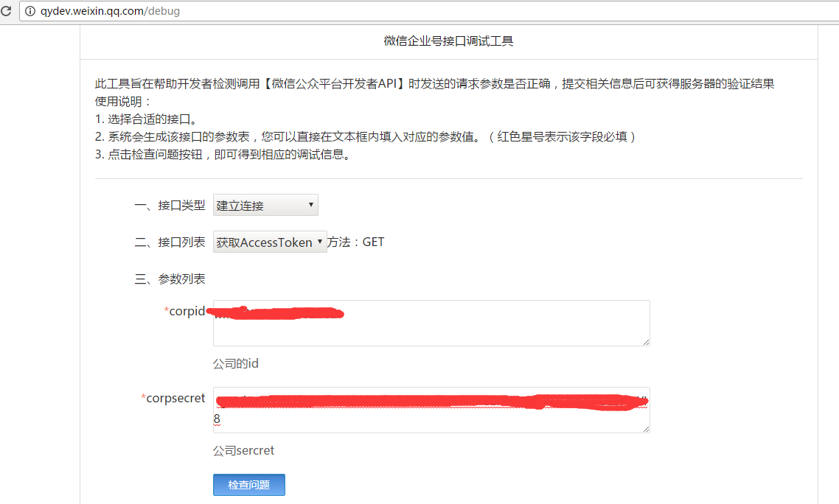This screenshot has height=504, width=839.
Task: Click instruction line 2 about 参数表
Action: tap(366, 137)
